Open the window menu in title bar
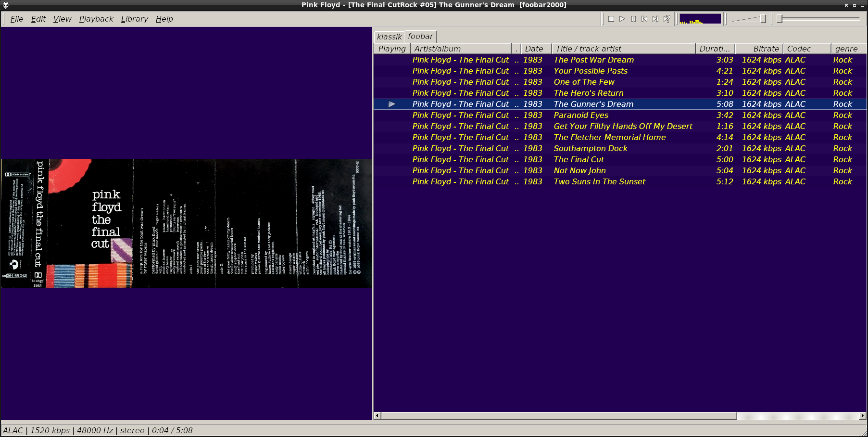This screenshot has width=868, height=437. pos(5,5)
